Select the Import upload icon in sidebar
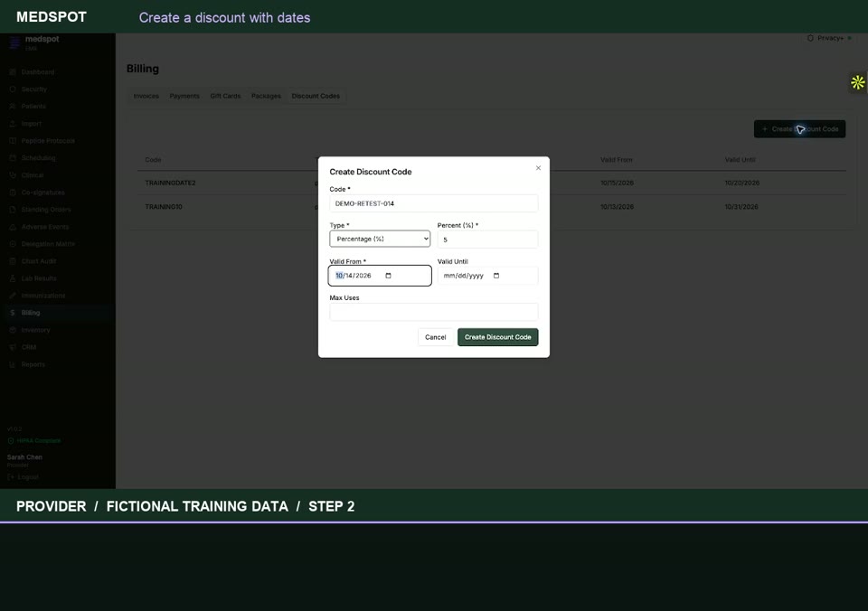The width and height of the screenshot is (868, 611). (13, 124)
